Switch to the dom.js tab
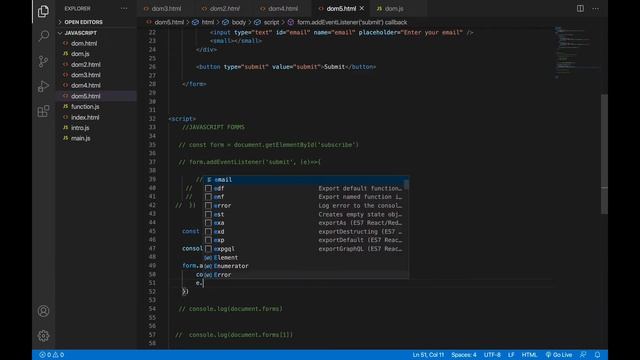The width and height of the screenshot is (640, 360). 394,9
